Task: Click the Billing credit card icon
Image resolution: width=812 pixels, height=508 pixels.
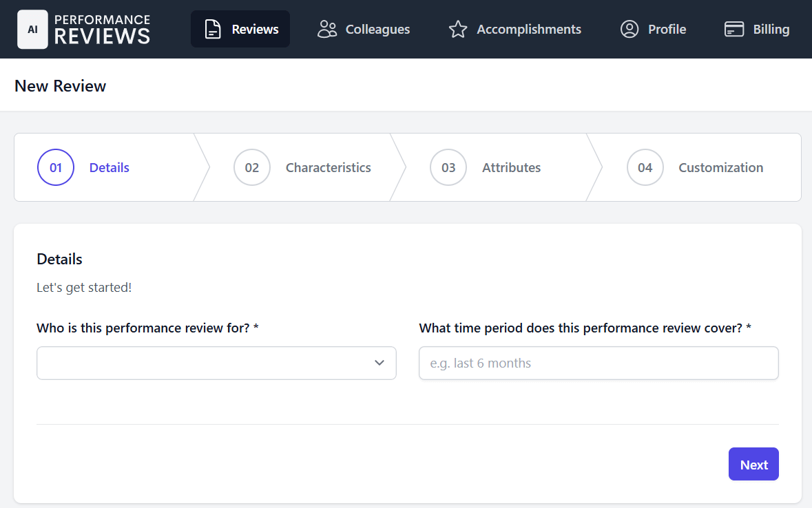Action: 733,29
